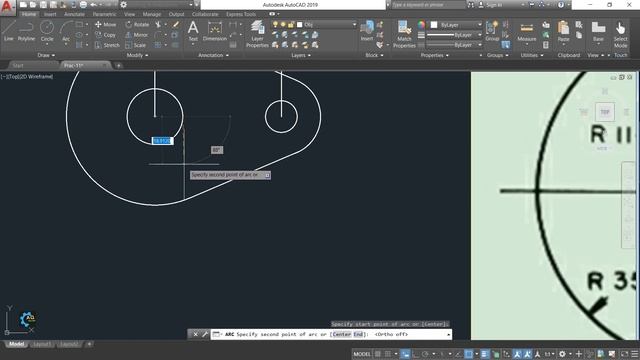Toggle lineweight display in status bar

click(484, 354)
